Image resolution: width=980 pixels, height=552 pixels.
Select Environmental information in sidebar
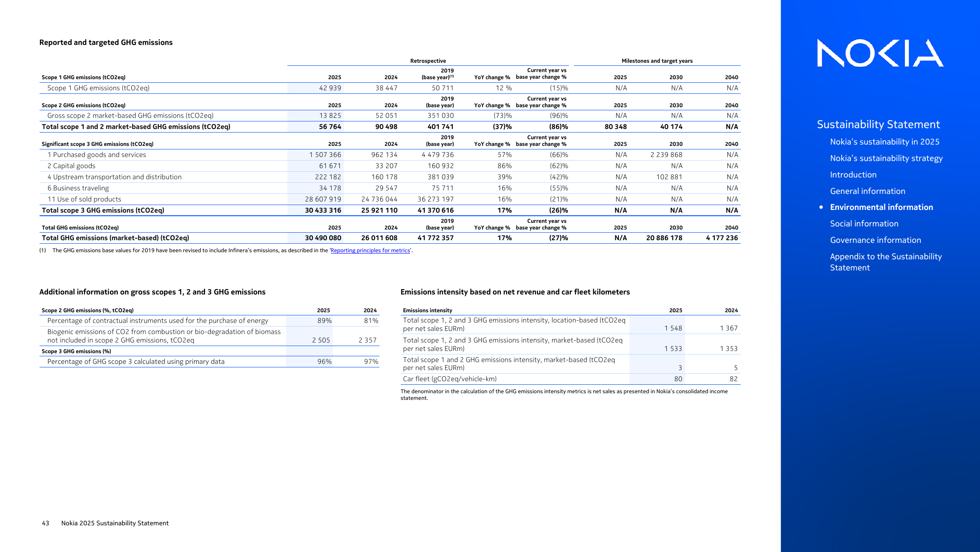click(x=881, y=207)
